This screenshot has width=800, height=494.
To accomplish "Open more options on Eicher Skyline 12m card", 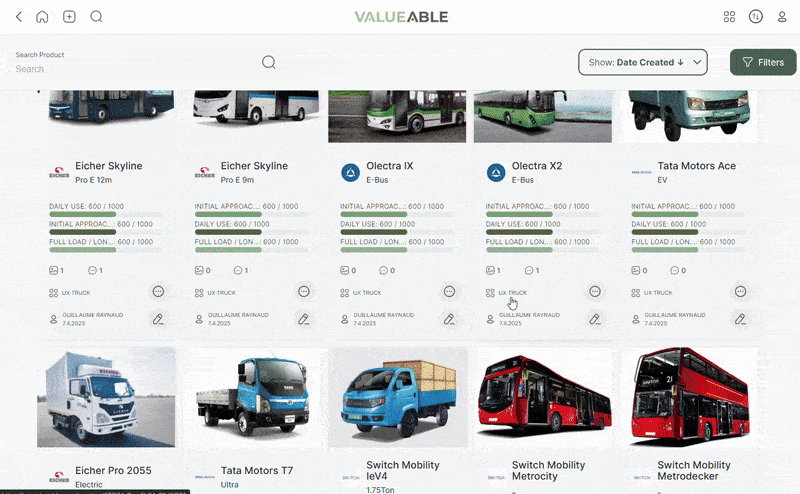I will [x=158, y=292].
